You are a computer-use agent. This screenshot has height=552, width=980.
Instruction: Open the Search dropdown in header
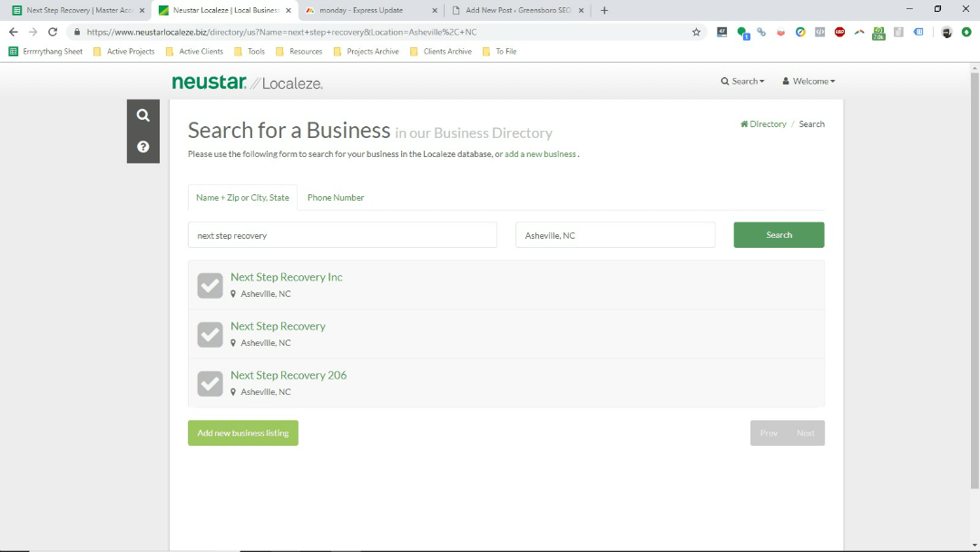(x=742, y=81)
